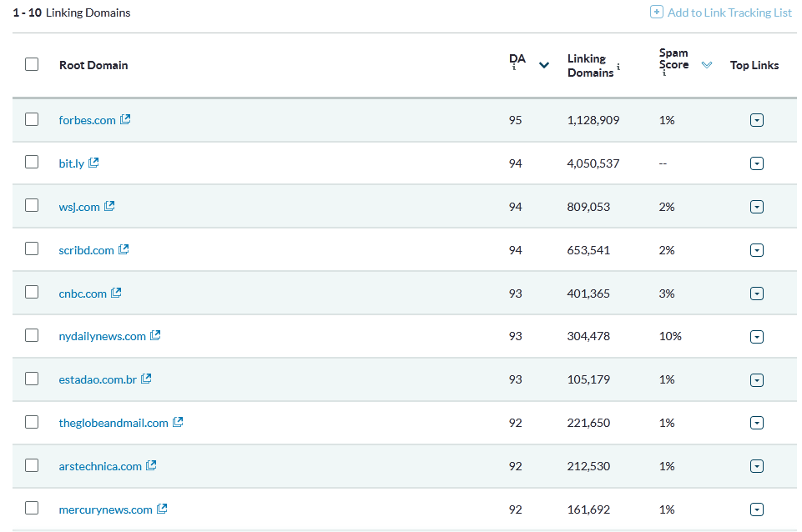Expand Top Links for arstechnica.com
Screen dimensions: 802x532
click(x=757, y=466)
